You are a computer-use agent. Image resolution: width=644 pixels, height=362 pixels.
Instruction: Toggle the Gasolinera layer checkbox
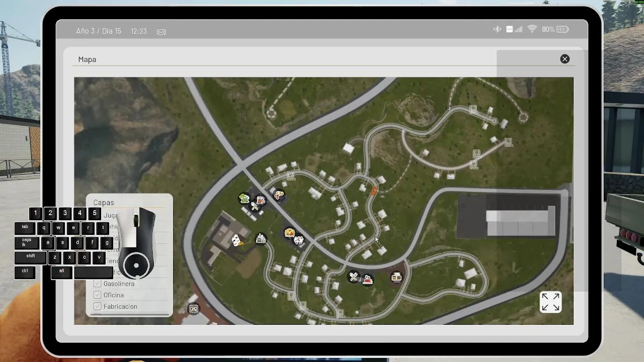tap(97, 284)
